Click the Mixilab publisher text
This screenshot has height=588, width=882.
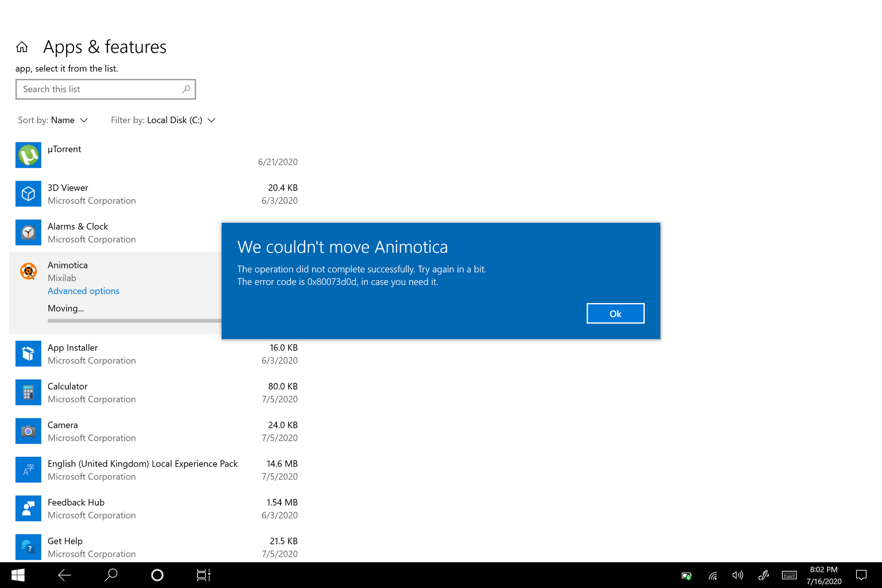pos(62,278)
